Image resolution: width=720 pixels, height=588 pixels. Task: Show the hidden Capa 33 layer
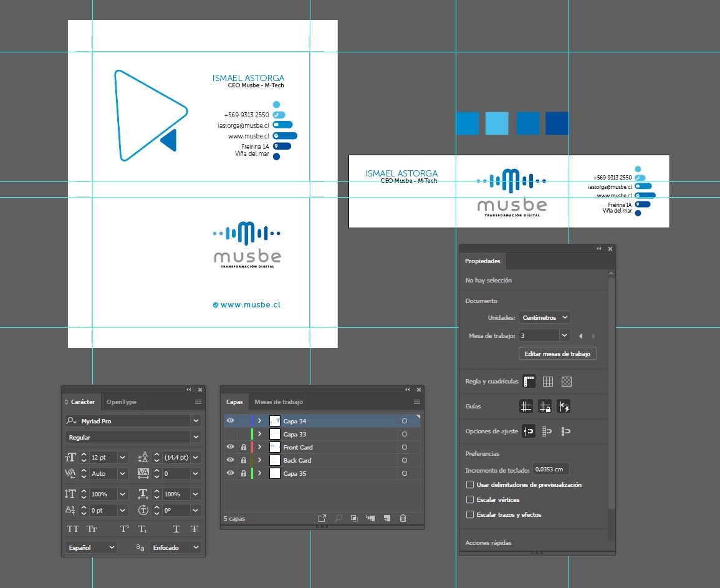[231, 433]
